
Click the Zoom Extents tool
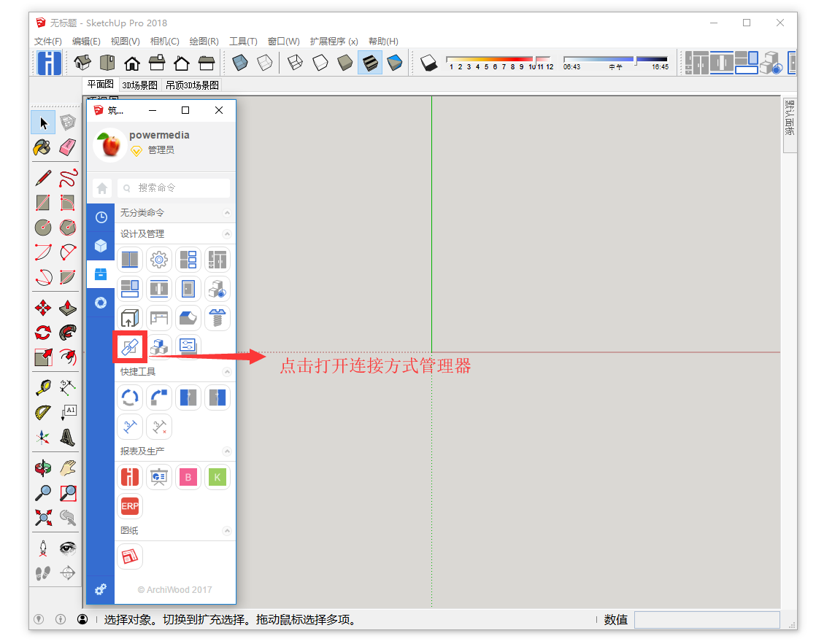click(43, 518)
